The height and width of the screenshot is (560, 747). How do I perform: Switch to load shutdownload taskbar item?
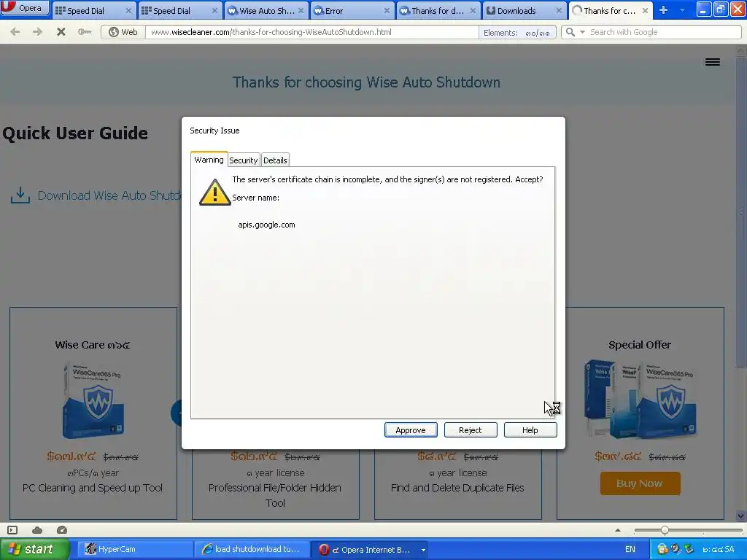[252, 549]
